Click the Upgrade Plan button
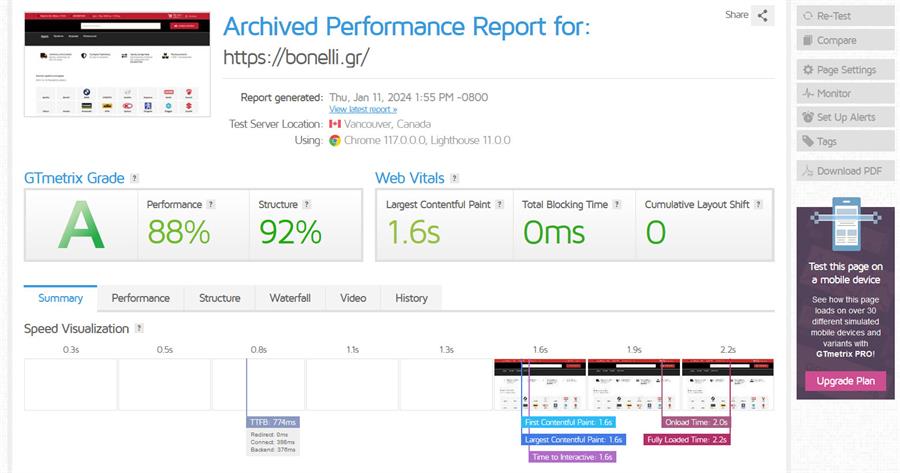Image resolution: width=900 pixels, height=473 pixels. click(845, 381)
